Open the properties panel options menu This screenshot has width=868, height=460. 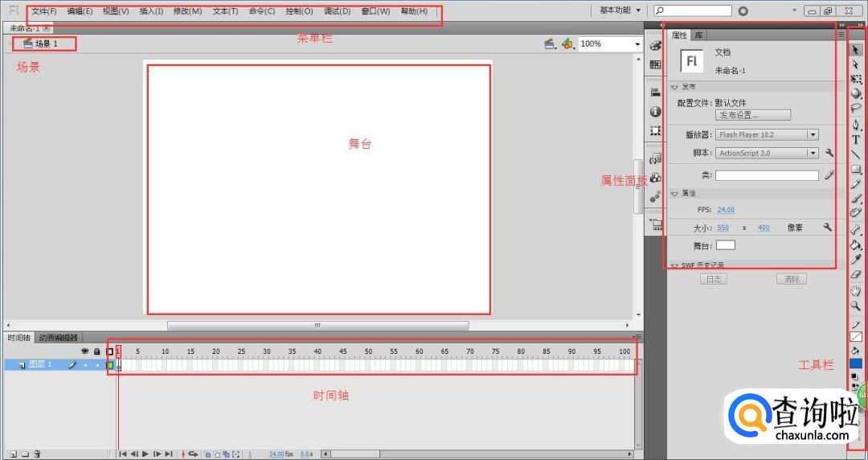point(841,35)
